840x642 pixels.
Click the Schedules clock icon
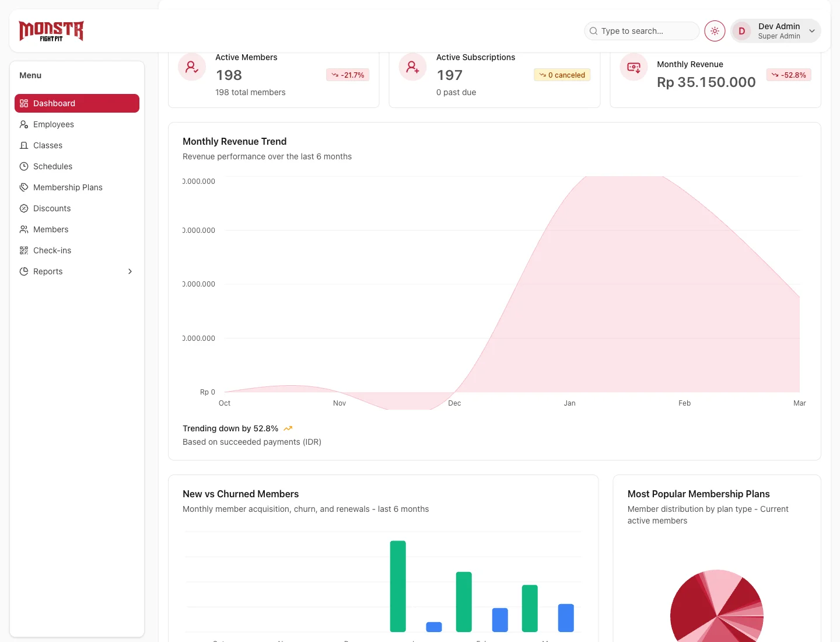coord(24,166)
